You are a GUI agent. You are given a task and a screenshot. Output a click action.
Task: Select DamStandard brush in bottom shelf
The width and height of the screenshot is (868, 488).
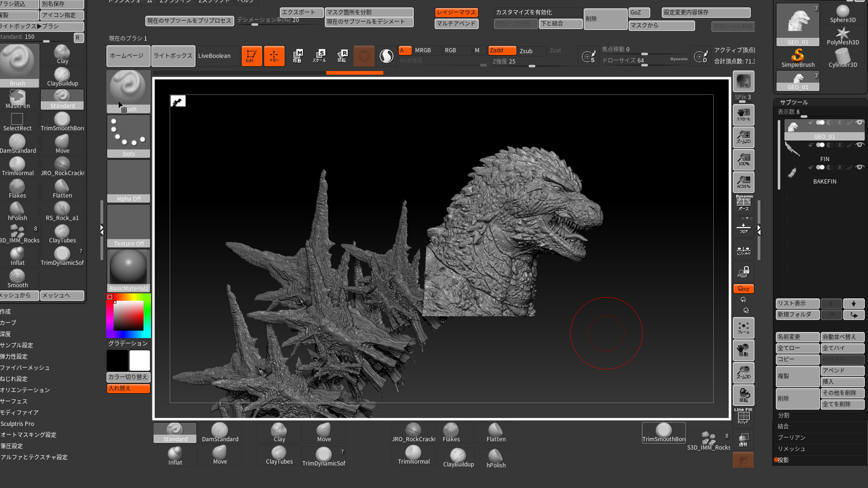point(220,433)
